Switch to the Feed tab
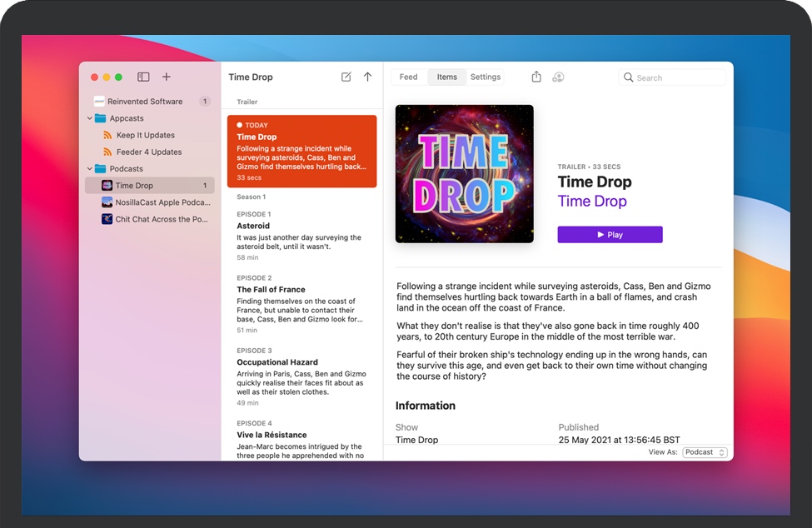Screen dimensions: 812x528 pyautogui.click(x=408, y=77)
